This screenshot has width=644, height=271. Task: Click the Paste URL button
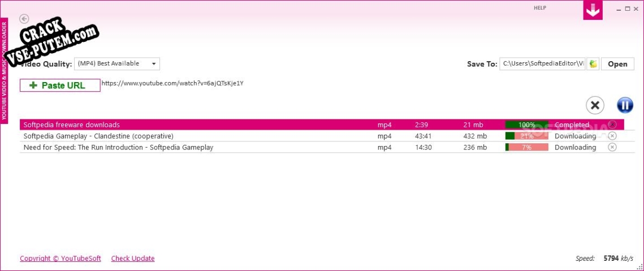click(x=60, y=85)
